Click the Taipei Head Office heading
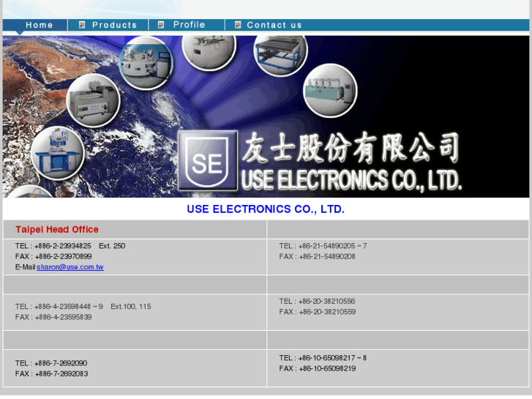Viewport: 532px width, 399px height. click(x=57, y=230)
